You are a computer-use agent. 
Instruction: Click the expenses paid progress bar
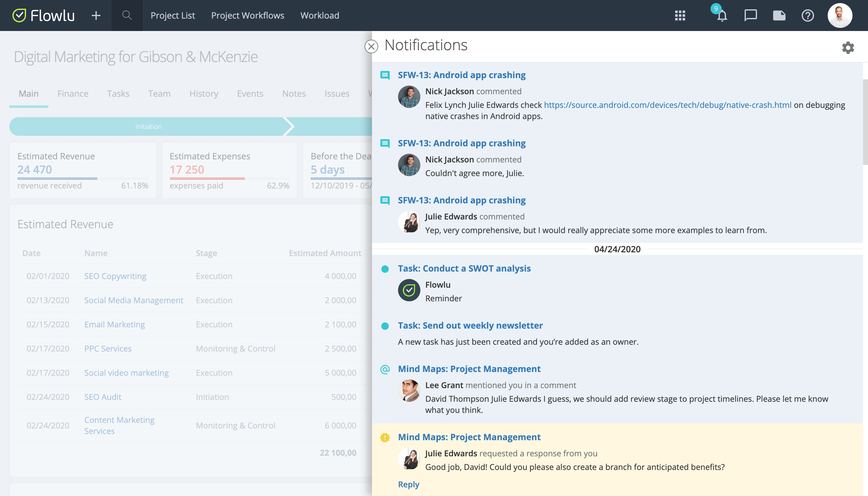coord(230,179)
